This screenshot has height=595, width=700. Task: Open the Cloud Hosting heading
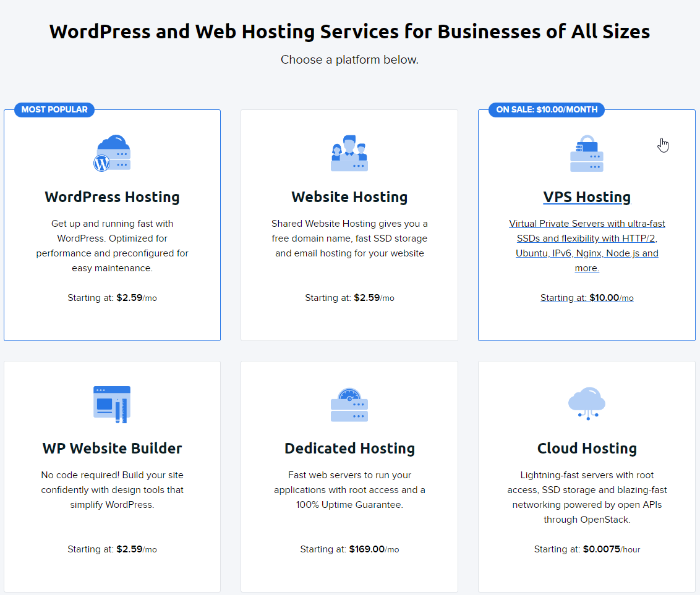(587, 448)
